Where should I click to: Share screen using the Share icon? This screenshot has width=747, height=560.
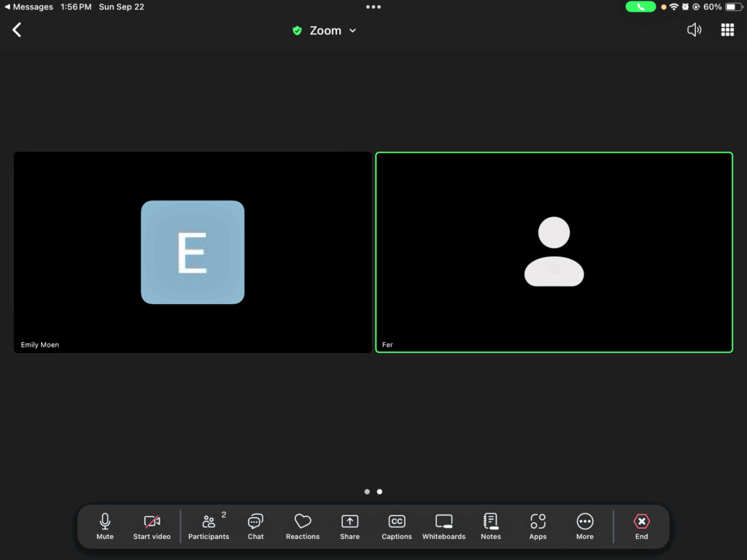(x=349, y=526)
